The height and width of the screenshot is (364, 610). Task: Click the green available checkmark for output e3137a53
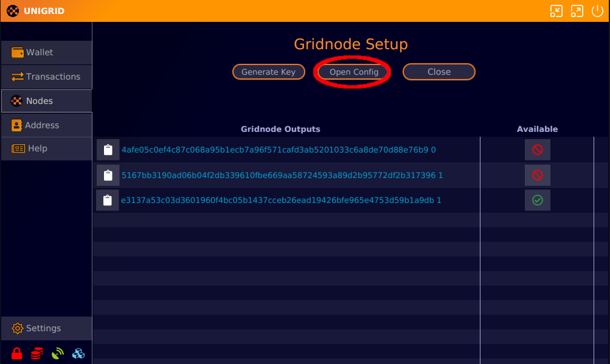[538, 201]
